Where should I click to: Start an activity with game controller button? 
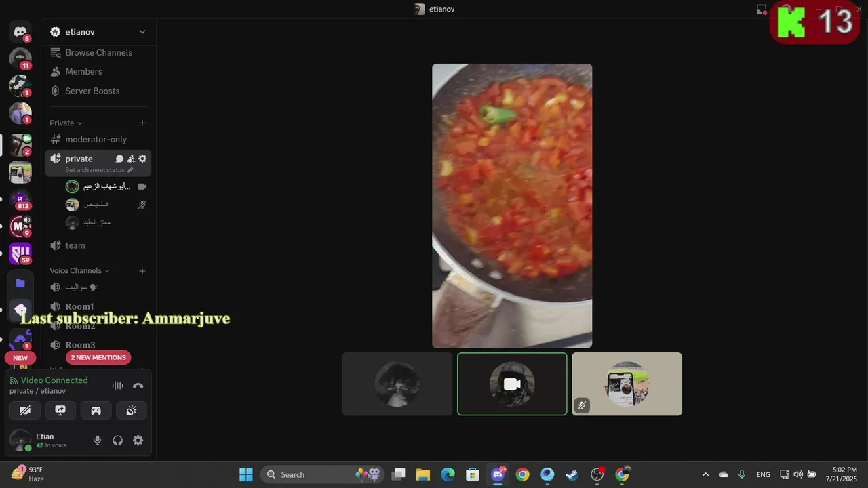click(x=96, y=410)
